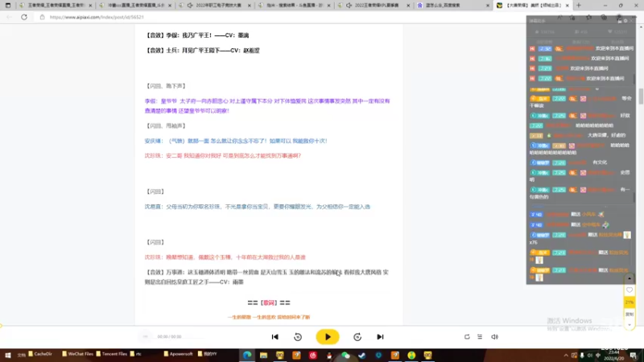Click the 沈惠直 dialogue line
The height and width of the screenshot is (362, 644).
[x=257, y=207]
